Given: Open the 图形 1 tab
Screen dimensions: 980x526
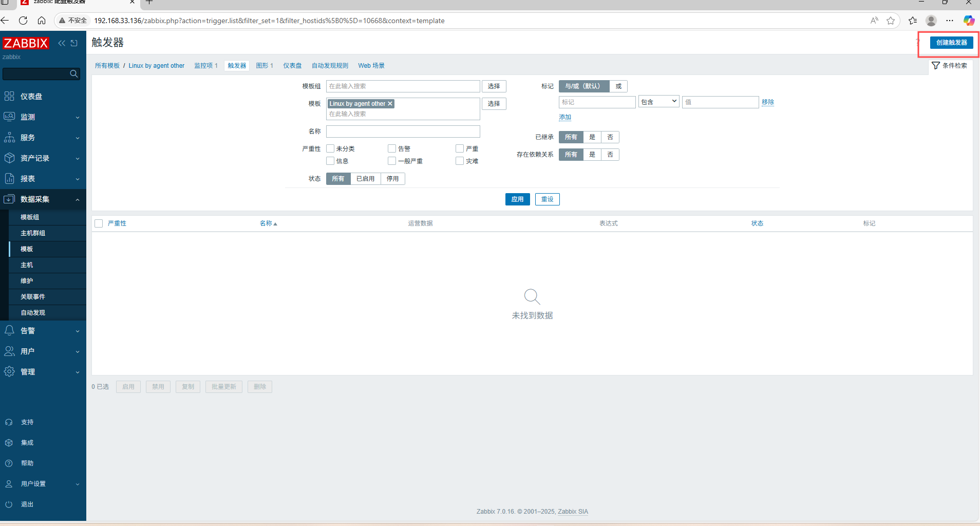Looking at the screenshot, I should coord(265,66).
